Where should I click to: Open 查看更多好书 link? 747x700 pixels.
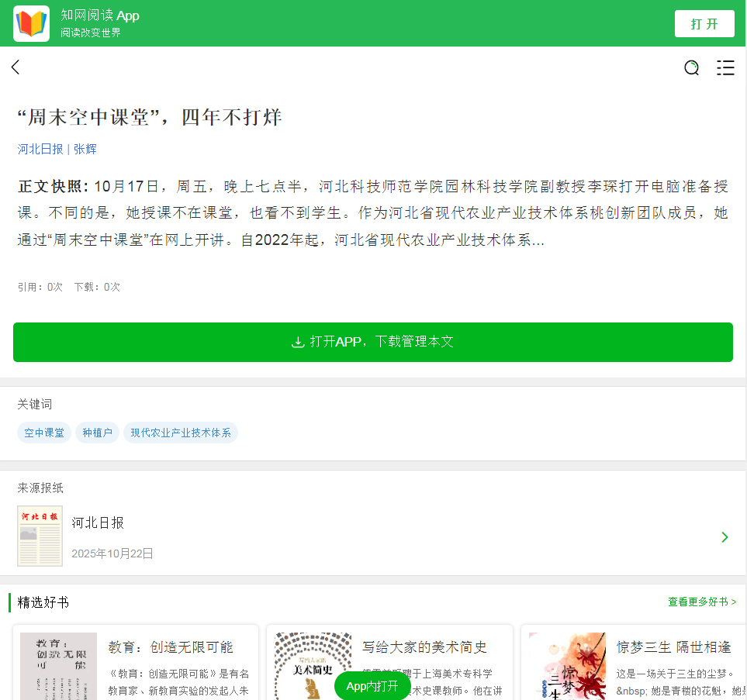tap(702, 602)
